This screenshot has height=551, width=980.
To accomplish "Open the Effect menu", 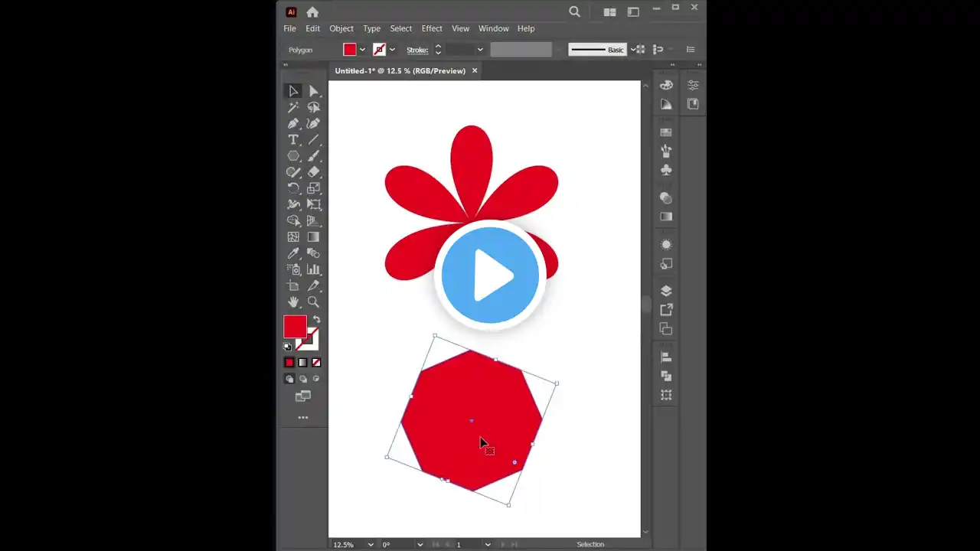I will click(x=432, y=28).
